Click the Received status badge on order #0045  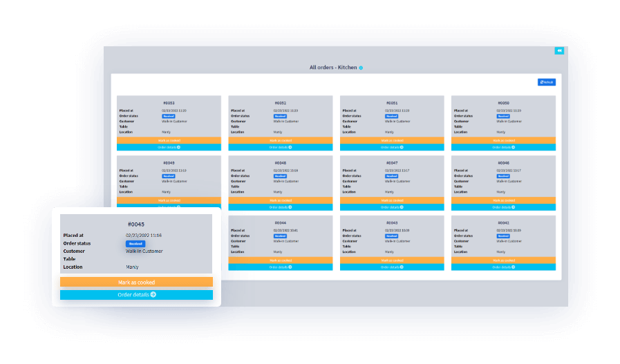[135, 244]
